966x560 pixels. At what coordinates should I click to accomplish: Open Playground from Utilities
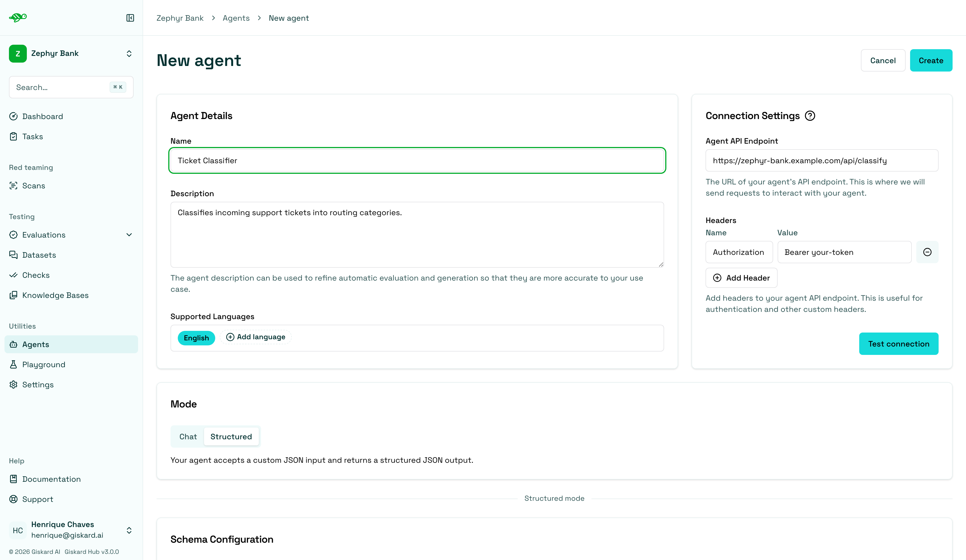[71, 364]
